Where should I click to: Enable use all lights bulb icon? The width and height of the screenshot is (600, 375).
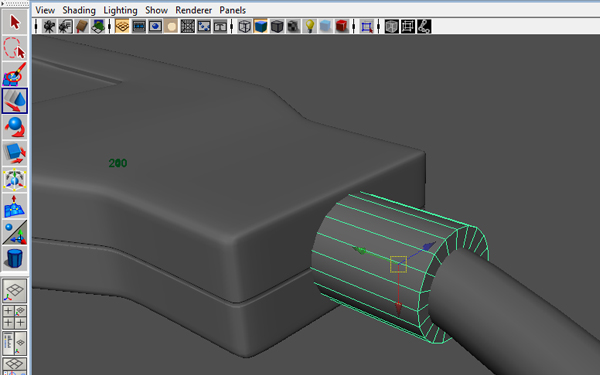309,26
